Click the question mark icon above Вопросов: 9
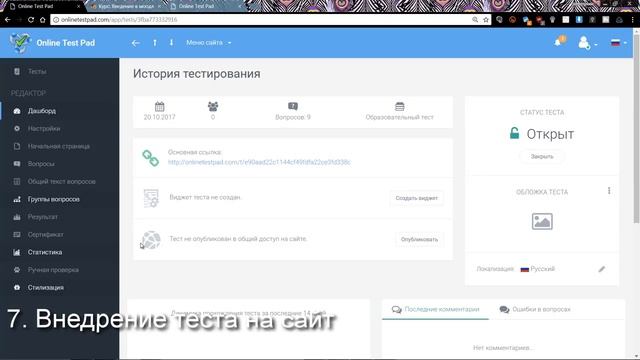The width and height of the screenshot is (640, 360). tap(293, 106)
